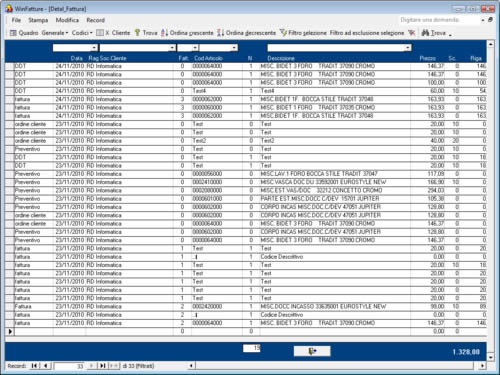Open the Stampa menu

[x=38, y=20]
